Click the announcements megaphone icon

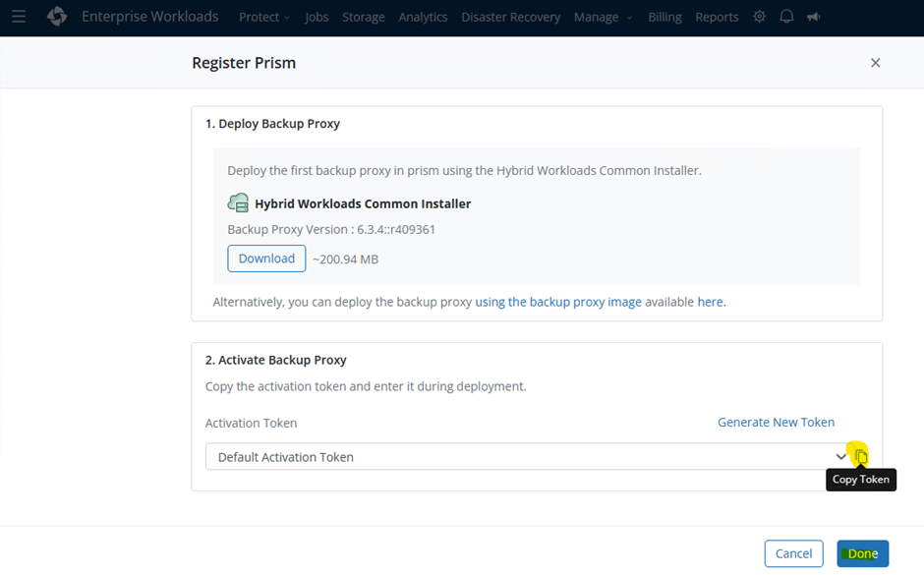point(814,17)
